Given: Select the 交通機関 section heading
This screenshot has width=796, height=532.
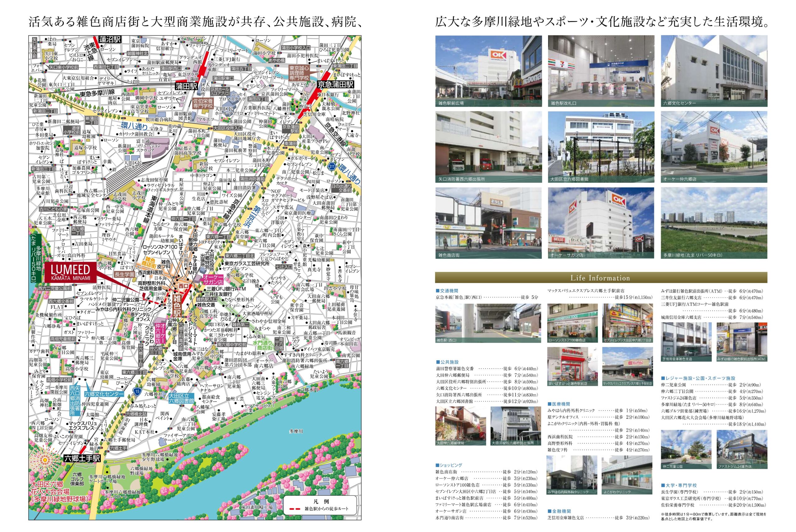Looking at the screenshot, I should click(x=447, y=291).
